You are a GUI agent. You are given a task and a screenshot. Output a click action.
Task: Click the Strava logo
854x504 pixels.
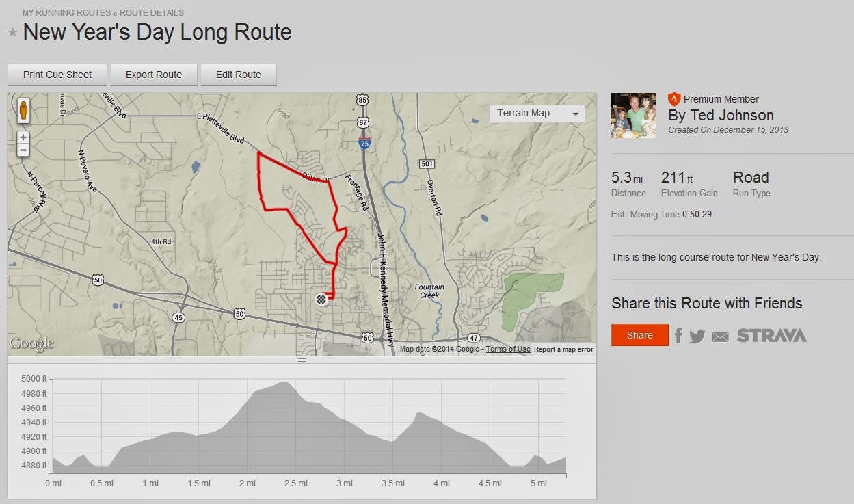[x=771, y=336]
